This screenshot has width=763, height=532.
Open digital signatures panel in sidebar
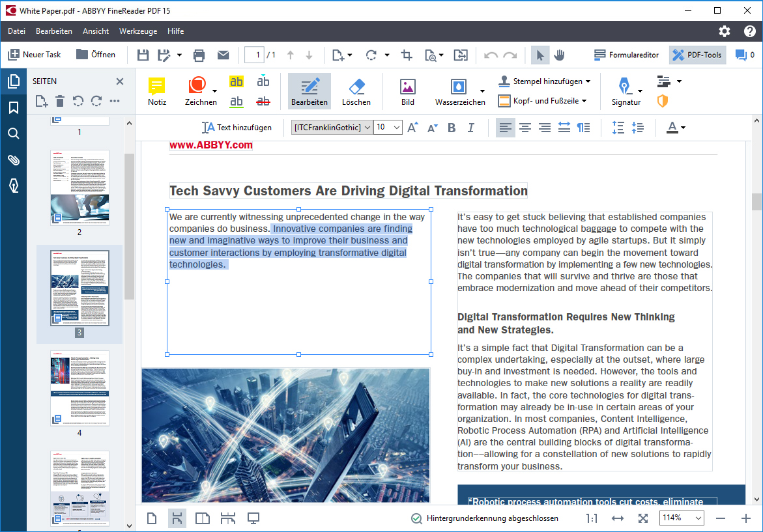(14, 186)
